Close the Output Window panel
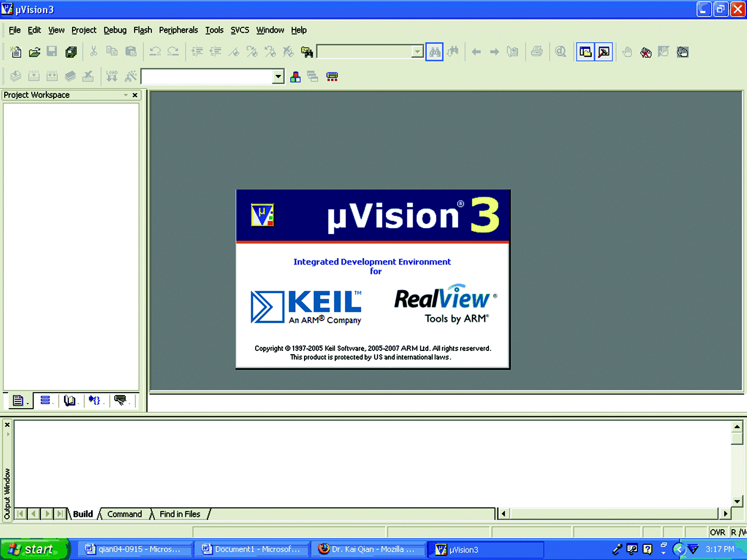 tap(7, 425)
